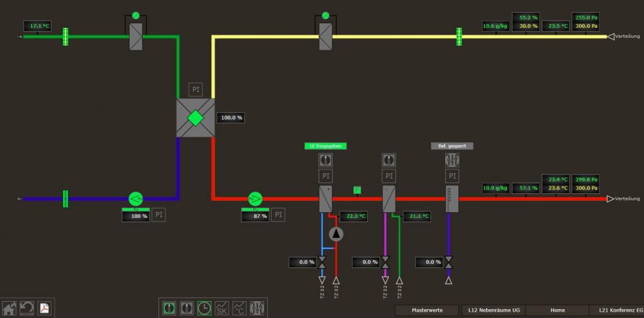This screenshot has width=644, height=318.
Task: Click the heating valve on the blue pipe
Action: pyautogui.click(x=322, y=262)
